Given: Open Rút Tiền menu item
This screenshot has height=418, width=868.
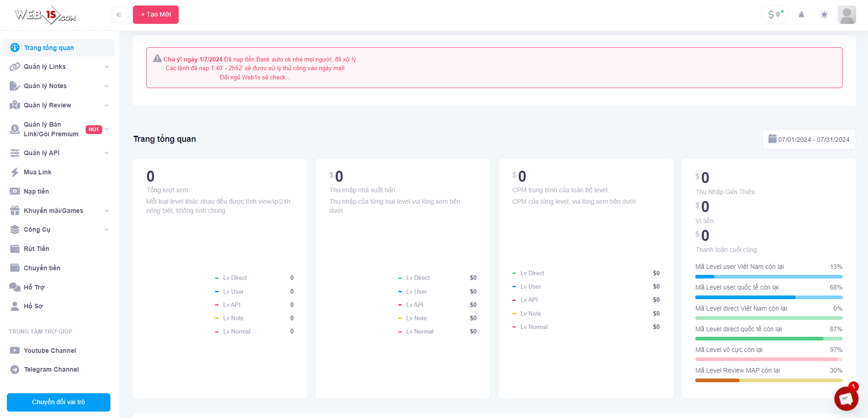Looking at the screenshot, I should (59, 249).
